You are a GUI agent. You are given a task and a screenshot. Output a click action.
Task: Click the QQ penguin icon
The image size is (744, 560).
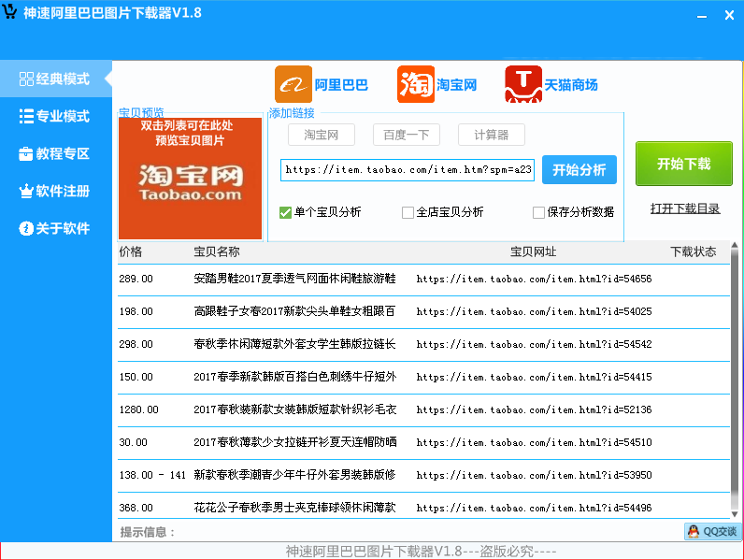click(x=694, y=532)
